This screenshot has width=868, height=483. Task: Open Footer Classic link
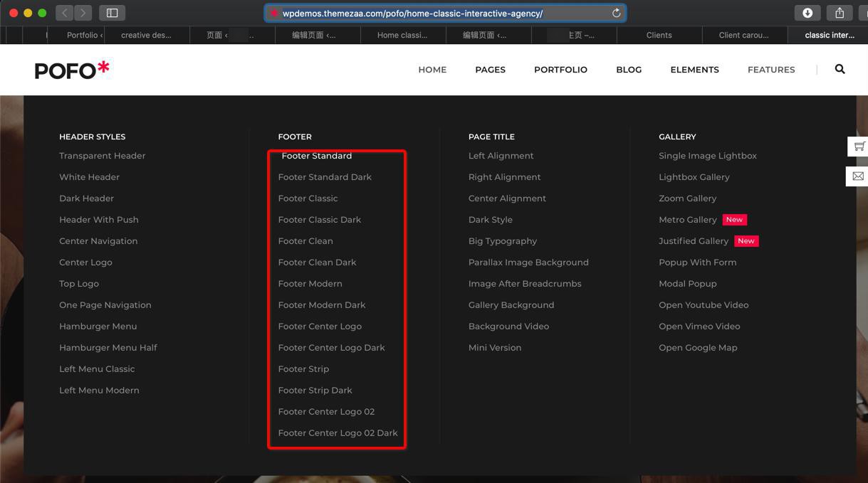click(x=308, y=198)
